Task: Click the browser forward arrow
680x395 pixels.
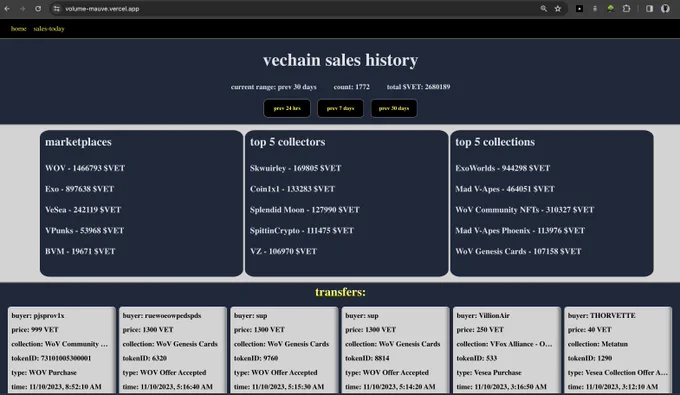Action: [23, 9]
